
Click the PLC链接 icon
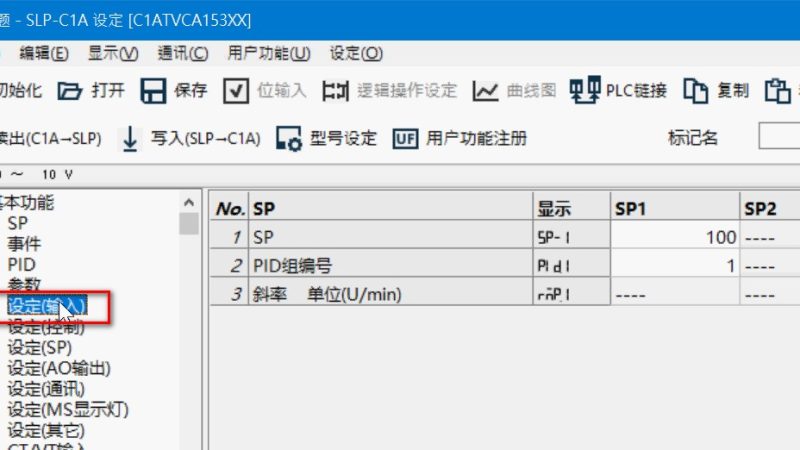(x=581, y=91)
